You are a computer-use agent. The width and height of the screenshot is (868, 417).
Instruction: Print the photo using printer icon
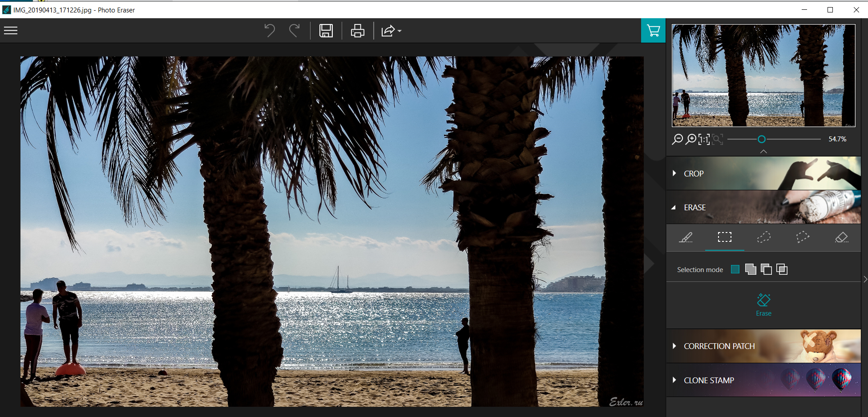[x=357, y=31]
